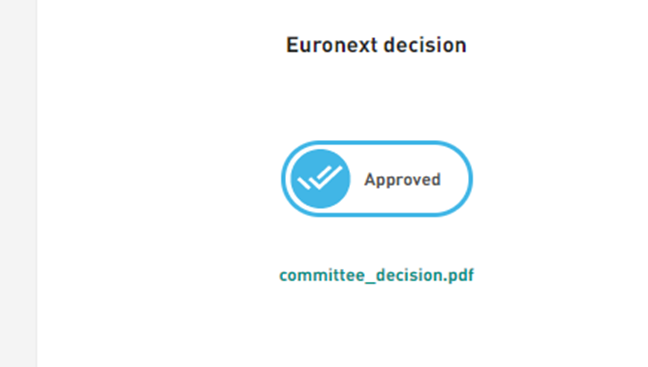Screen dimensions: 648x367
Task: Click the word 'Euronext' in the title
Action: pos(332,45)
